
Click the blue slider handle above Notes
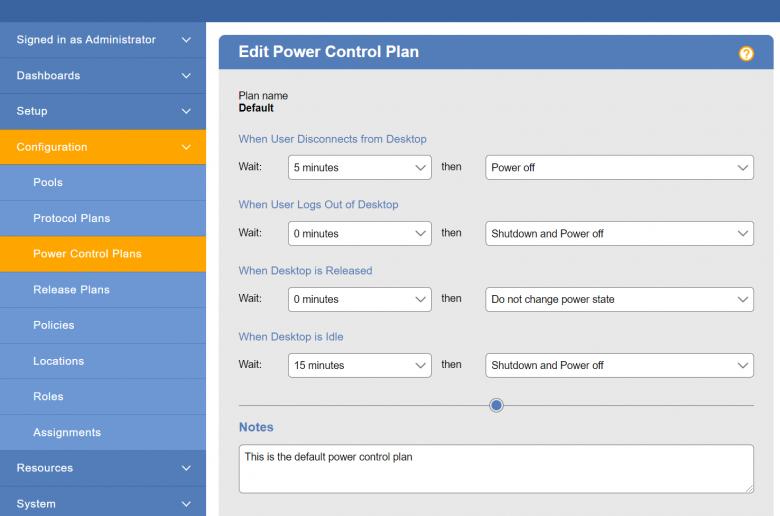(x=496, y=406)
